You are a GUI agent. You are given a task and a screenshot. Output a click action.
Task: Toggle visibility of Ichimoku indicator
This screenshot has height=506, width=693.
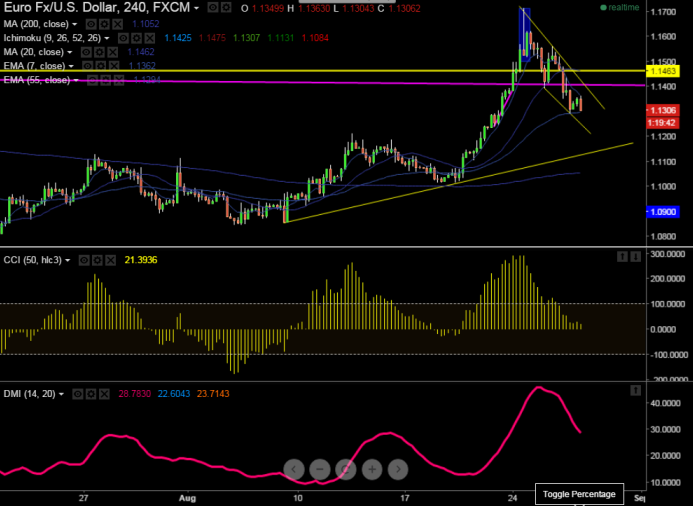click(x=123, y=38)
